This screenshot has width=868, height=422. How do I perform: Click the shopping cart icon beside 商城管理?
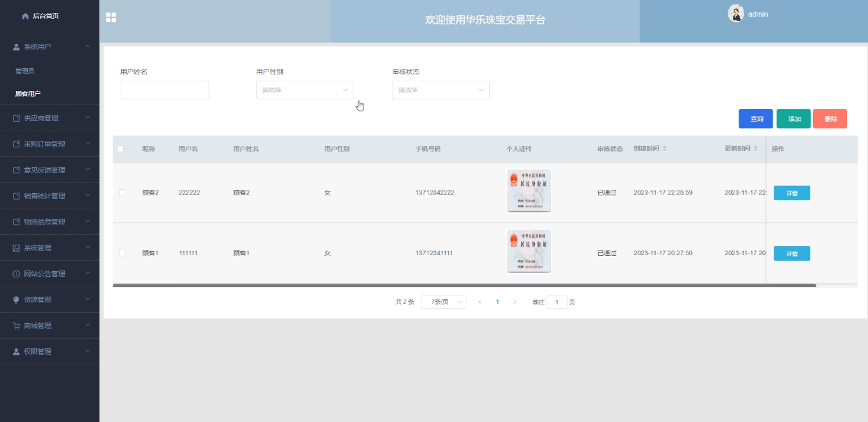pos(17,325)
